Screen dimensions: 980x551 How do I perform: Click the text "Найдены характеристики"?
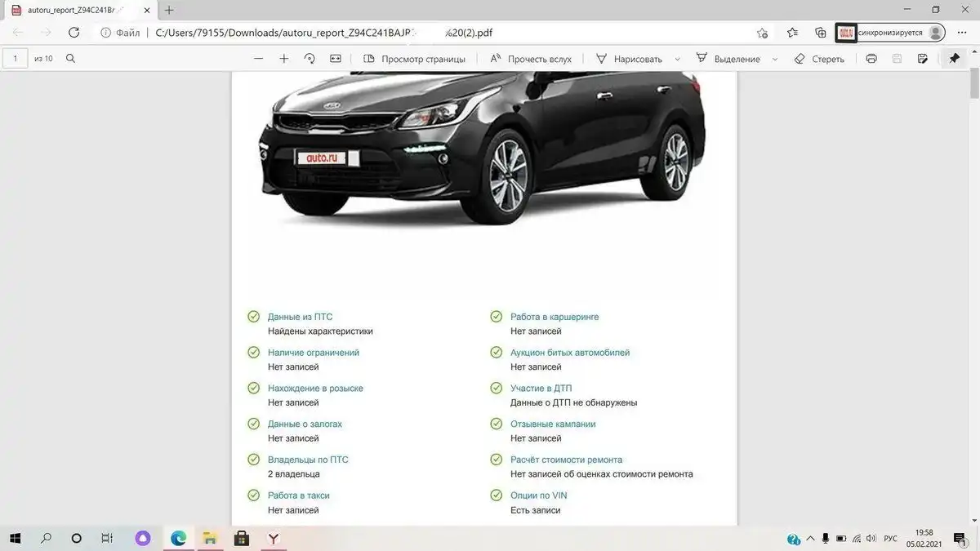tap(320, 331)
